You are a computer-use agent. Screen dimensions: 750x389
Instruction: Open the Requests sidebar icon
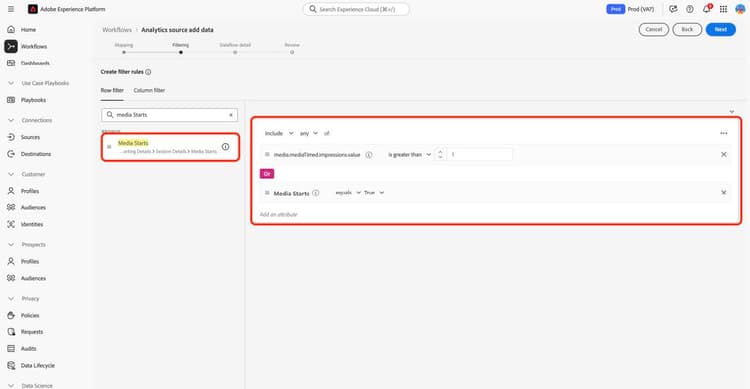click(x=11, y=332)
